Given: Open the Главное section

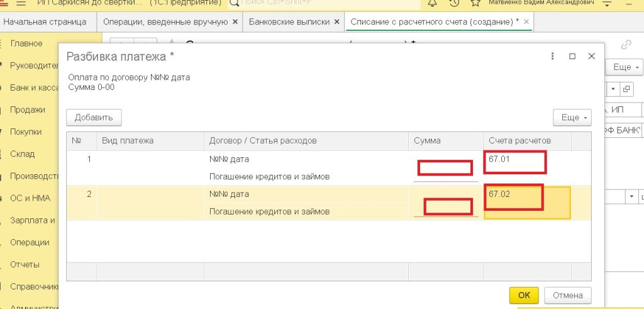Looking at the screenshot, I should click(x=26, y=43).
